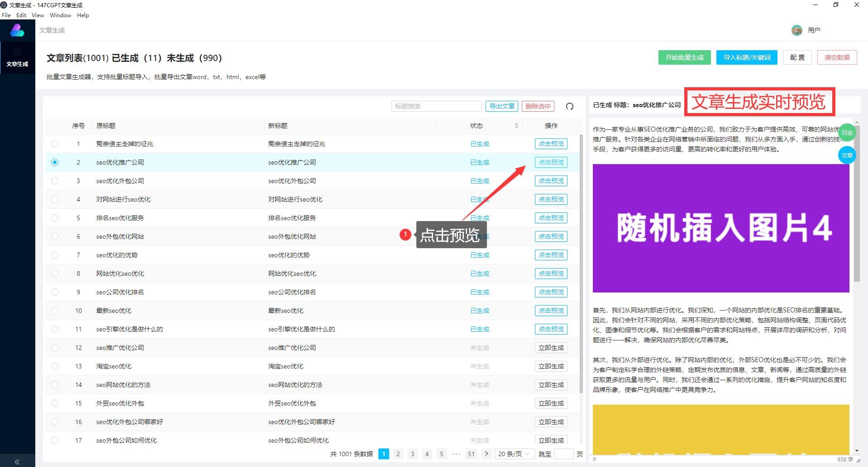The height and width of the screenshot is (467, 868).
Task: Click 立即生成 for 淘宝seo优化 row
Action: coord(551,366)
